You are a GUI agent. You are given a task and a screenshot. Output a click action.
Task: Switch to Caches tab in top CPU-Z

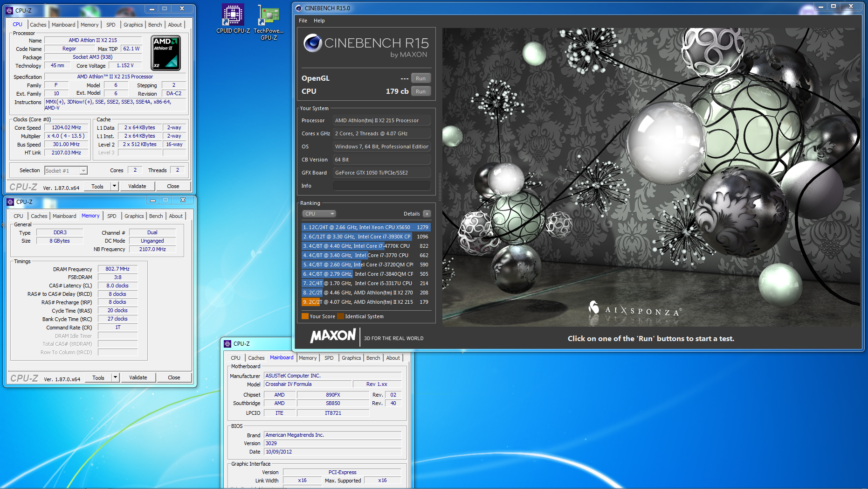(38, 25)
